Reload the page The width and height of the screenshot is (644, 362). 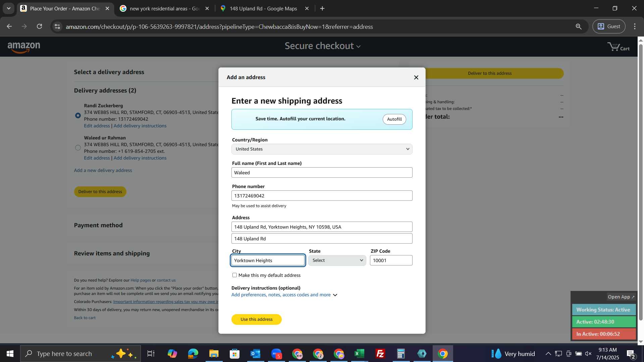tap(39, 26)
